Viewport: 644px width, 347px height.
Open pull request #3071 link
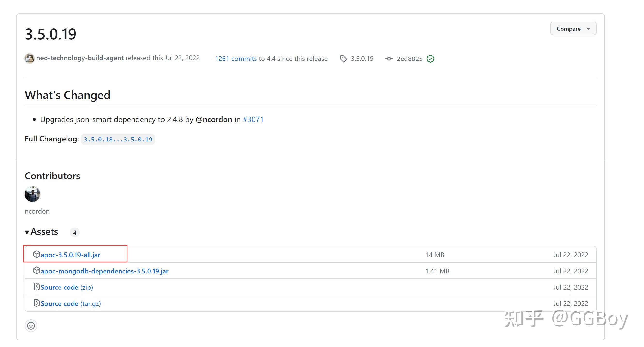coord(253,119)
